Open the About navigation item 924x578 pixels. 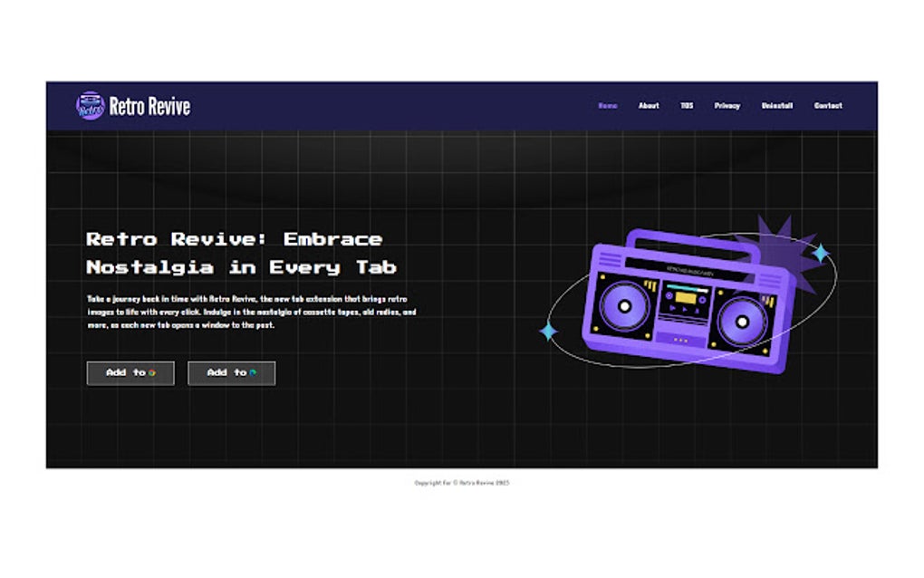tap(649, 105)
